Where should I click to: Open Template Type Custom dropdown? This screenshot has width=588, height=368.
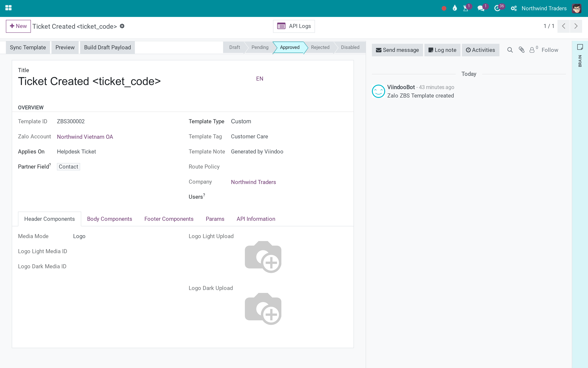241,121
